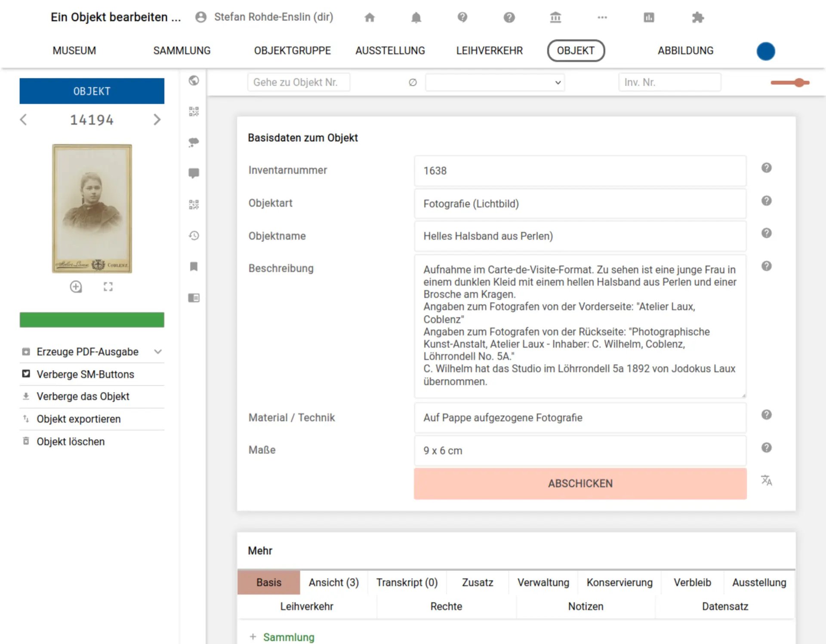Click Objekt löschen link
Image resolution: width=826 pixels, height=644 pixels.
(x=71, y=442)
